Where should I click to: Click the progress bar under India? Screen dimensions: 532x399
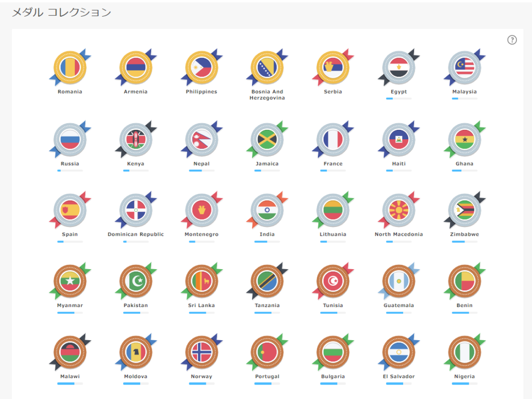point(267,241)
